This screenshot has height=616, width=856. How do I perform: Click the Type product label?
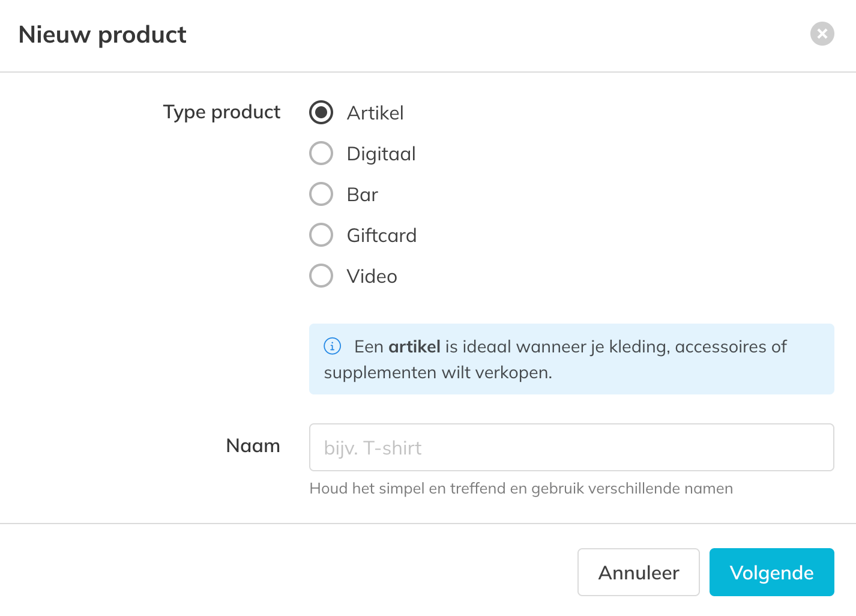(x=222, y=112)
